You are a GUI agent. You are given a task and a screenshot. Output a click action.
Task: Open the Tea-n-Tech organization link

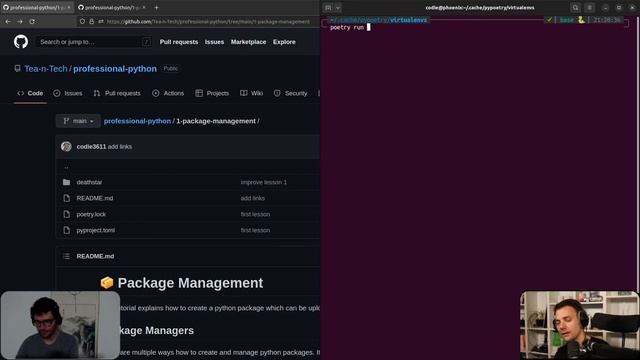(x=46, y=69)
